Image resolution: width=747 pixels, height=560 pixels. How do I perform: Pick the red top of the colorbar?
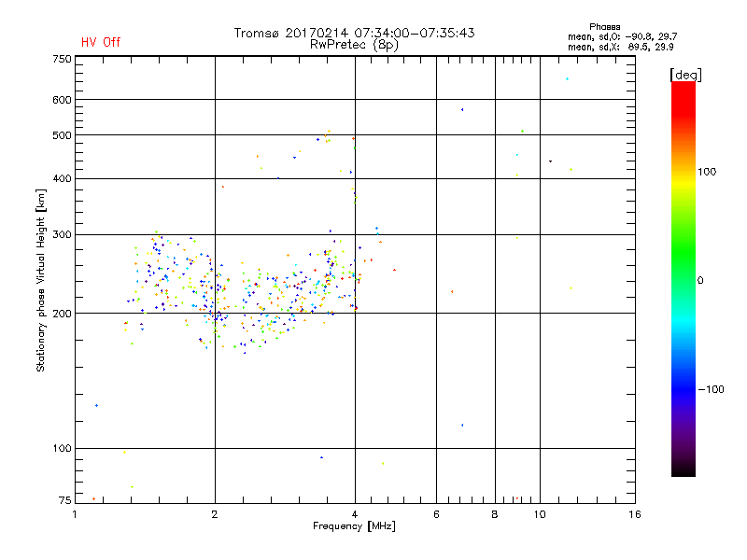[x=683, y=87]
